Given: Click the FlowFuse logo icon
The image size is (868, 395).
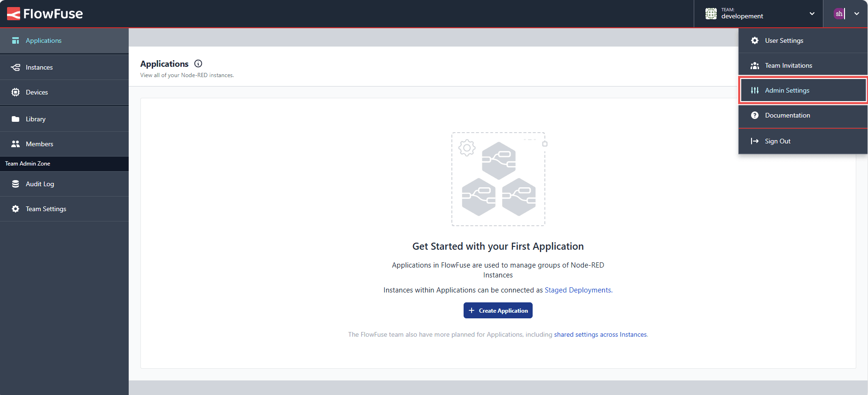Looking at the screenshot, I should 14,14.
